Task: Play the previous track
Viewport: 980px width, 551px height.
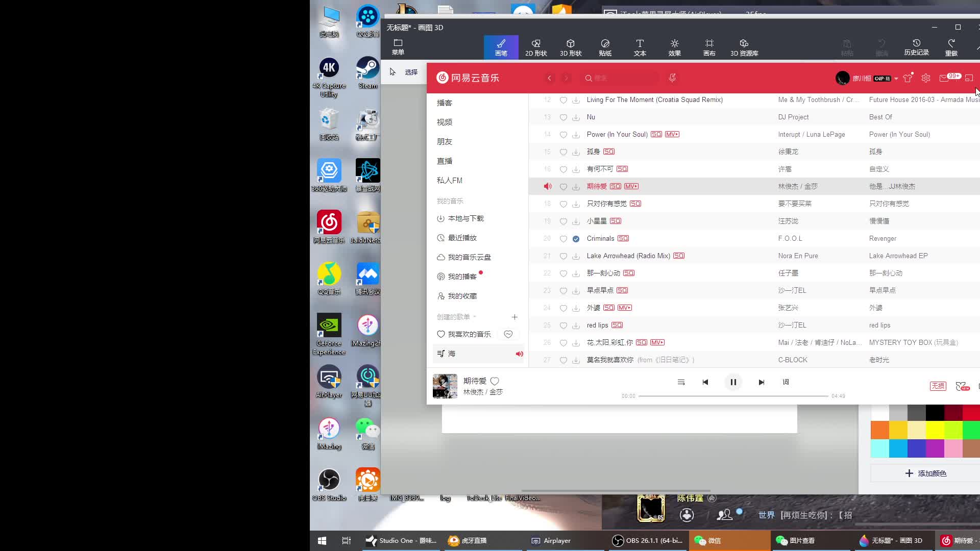Action: click(705, 382)
